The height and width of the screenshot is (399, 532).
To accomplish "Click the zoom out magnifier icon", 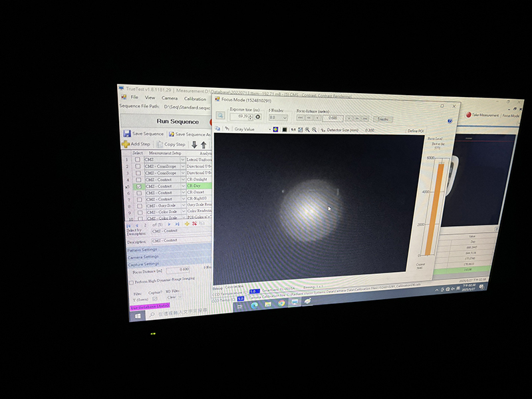I will (314, 130).
